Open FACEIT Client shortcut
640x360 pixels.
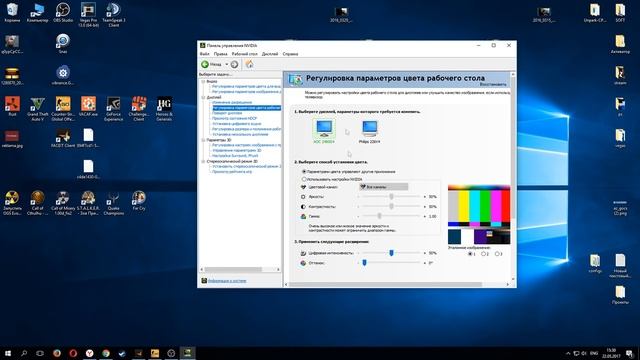(x=63, y=138)
